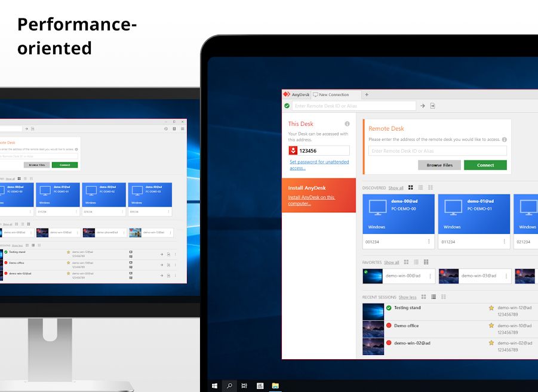Open three-dot menu for device 001234
Screen dimensions: 538x392
[429, 242]
